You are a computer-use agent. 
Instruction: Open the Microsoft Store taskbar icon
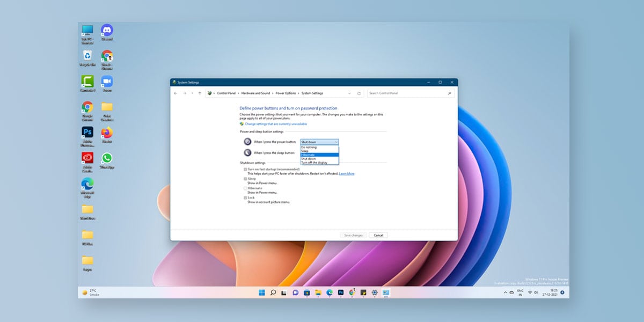(306, 294)
